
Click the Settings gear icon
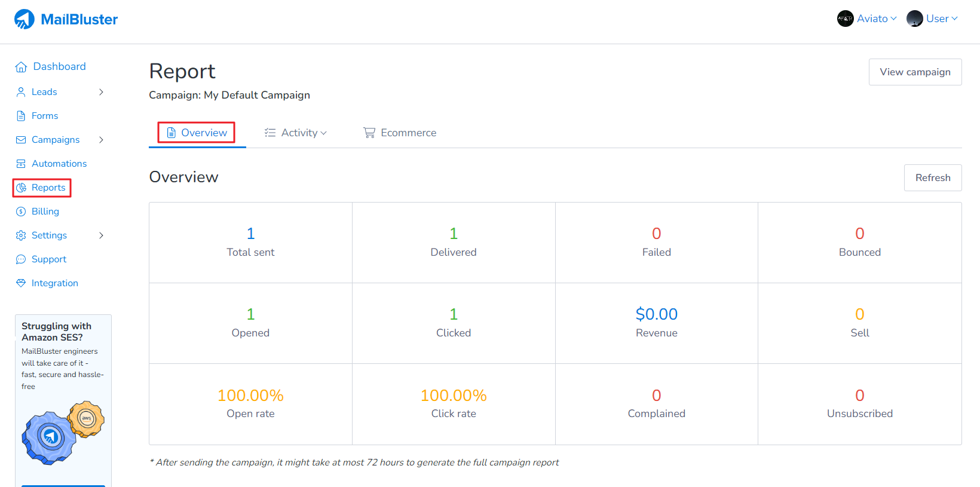pyautogui.click(x=21, y=235)
